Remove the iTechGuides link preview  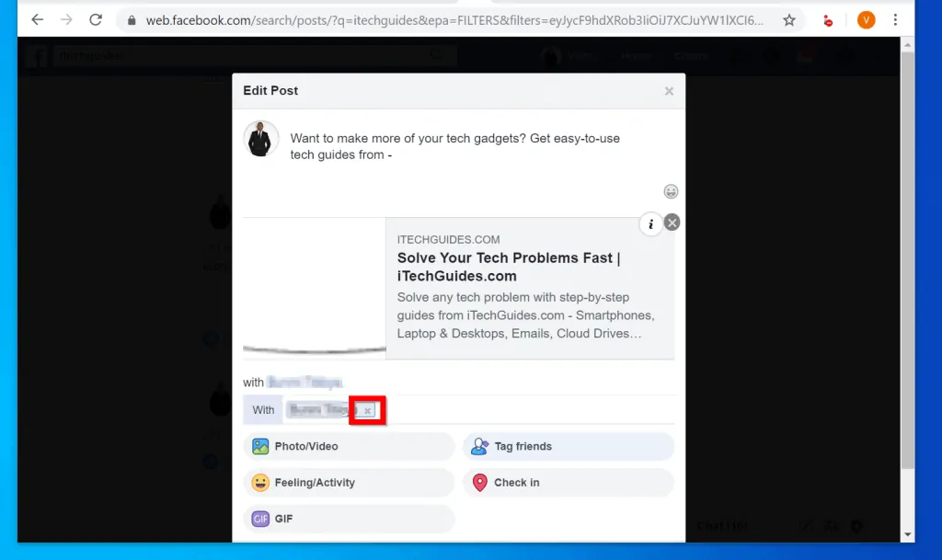click(672, 223)
